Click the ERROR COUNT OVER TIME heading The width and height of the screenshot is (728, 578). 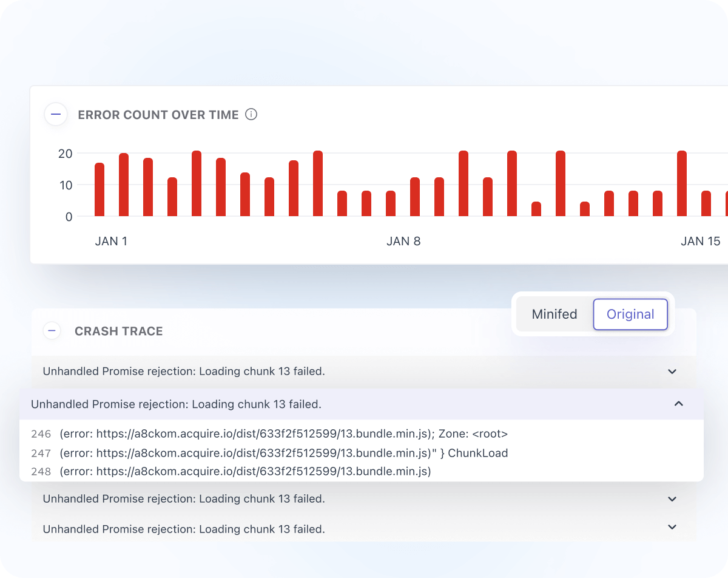pyautogui.click(x=158, y=115)
